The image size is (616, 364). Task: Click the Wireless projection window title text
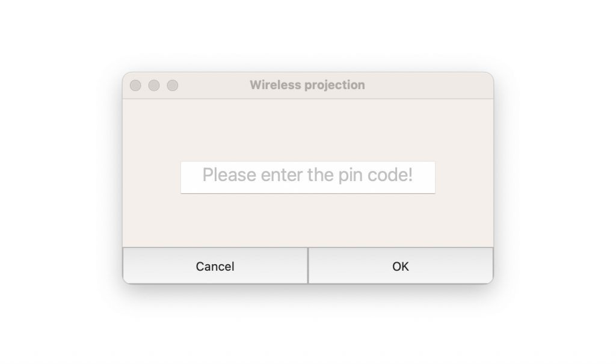coord(307,85)
